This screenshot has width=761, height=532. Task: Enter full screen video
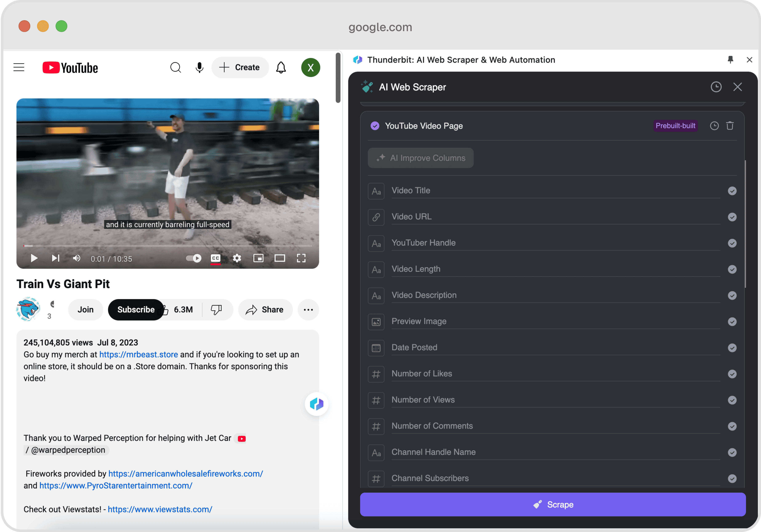(x=301, y=258)
